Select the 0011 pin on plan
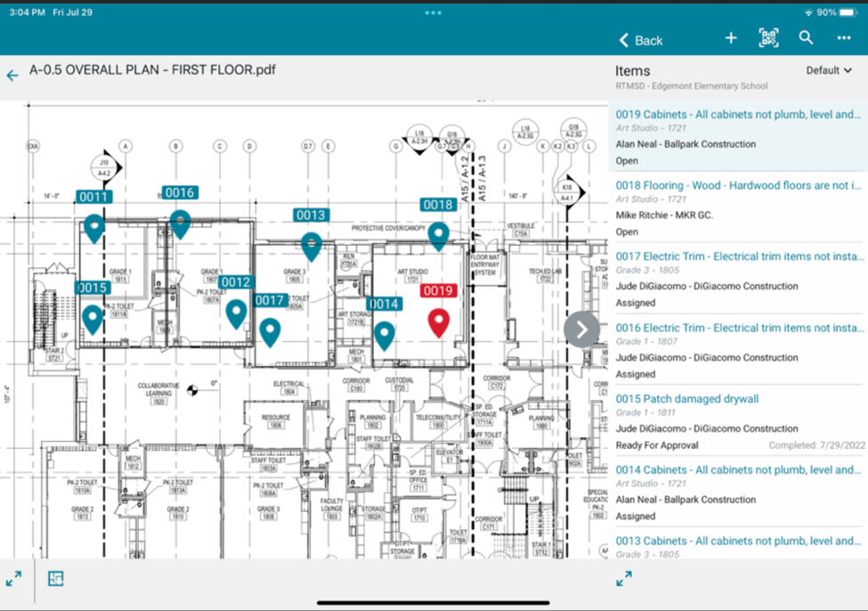Viewport: 868px width, 611px height. click(x=94, y=227)
